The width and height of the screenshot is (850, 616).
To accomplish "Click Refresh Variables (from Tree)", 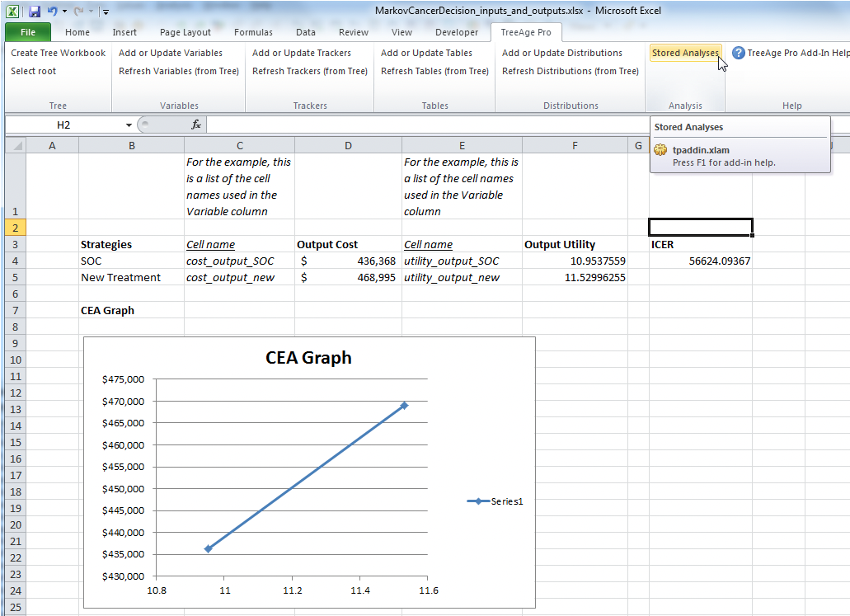I will [178, 71].
